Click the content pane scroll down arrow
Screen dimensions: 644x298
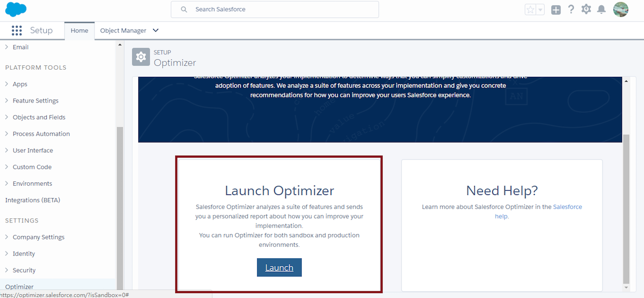(626, 287)
